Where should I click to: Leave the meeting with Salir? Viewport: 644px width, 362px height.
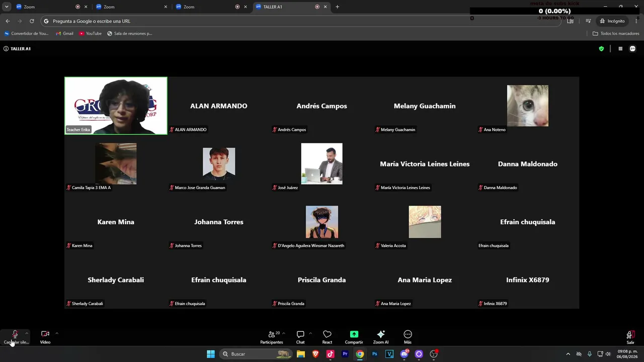click(630, 336)
